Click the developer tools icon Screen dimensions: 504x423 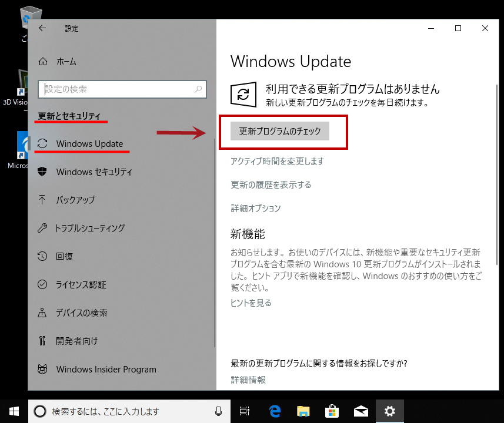pos(42,341)
